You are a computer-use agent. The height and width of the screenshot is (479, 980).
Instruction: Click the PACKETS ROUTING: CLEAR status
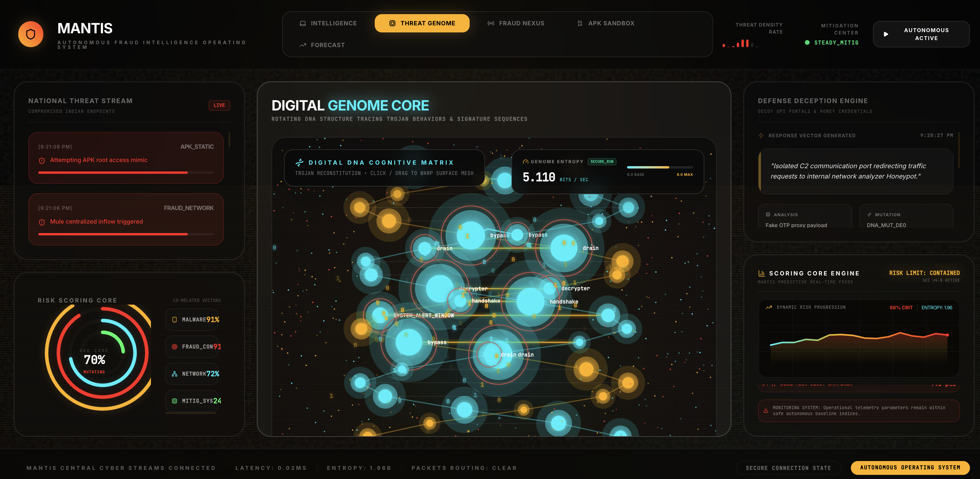pyautogui.click(x=464, y=468)
